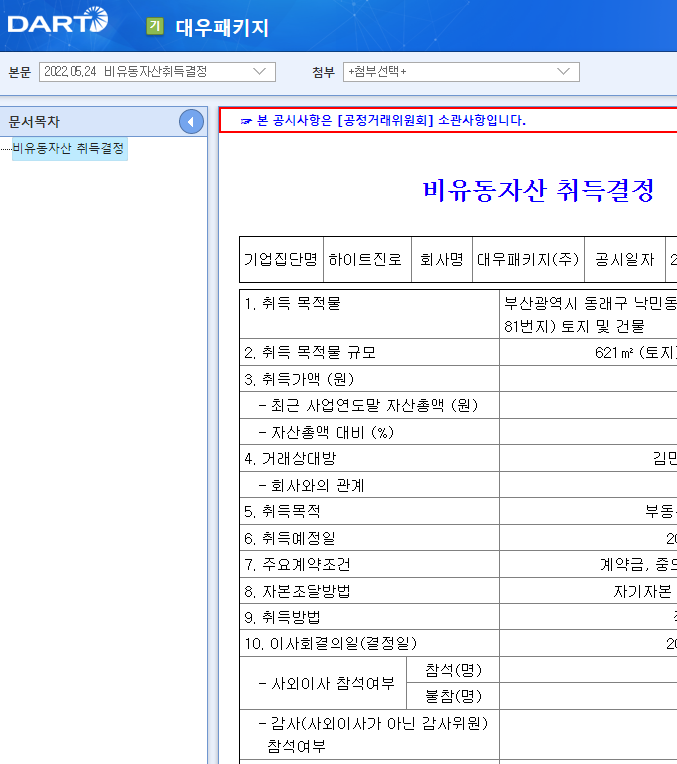
Task: Open the 본문 document dropdown
Action: pos(157,72)
